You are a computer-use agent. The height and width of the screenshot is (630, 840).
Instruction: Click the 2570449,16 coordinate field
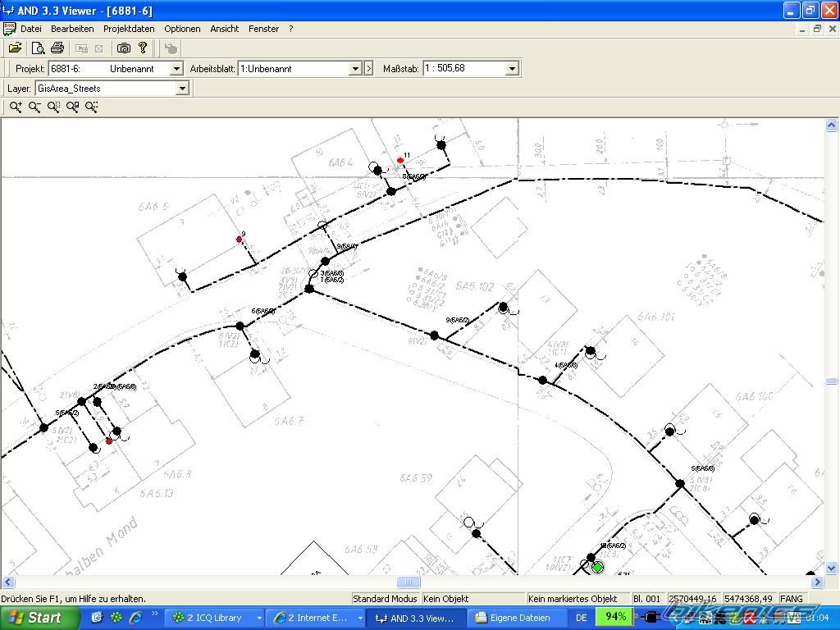coord(692,599)
